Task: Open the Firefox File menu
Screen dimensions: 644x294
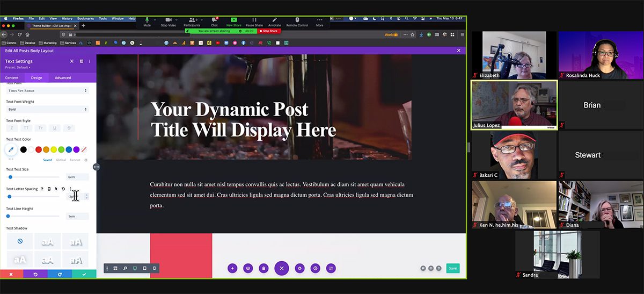Action: 31,18
